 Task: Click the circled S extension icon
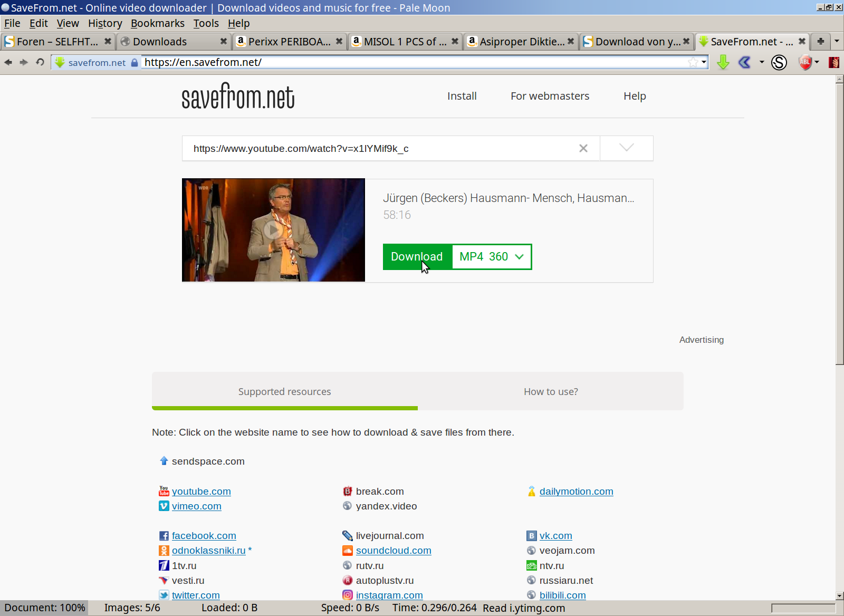tap(779, 62)
